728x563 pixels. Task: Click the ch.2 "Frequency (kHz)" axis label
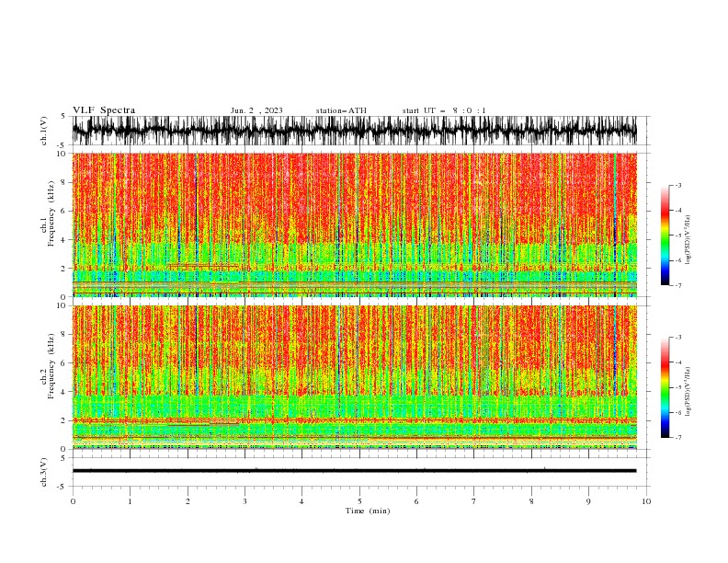tap(51, 366)
